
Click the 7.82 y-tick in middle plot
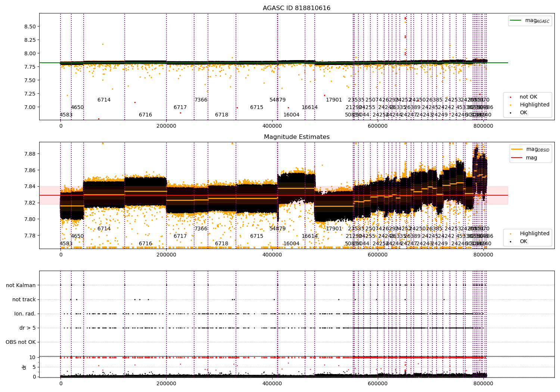coord(30,203)
